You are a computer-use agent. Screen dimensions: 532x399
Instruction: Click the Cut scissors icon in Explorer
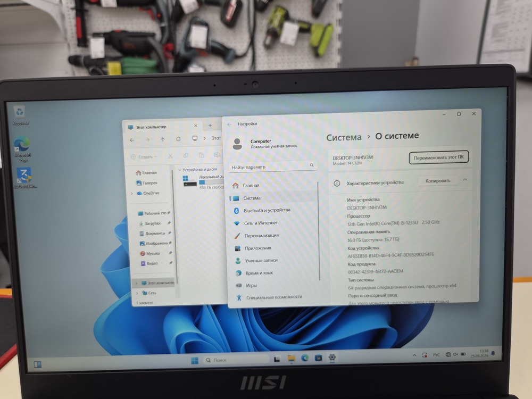[170, 156]
